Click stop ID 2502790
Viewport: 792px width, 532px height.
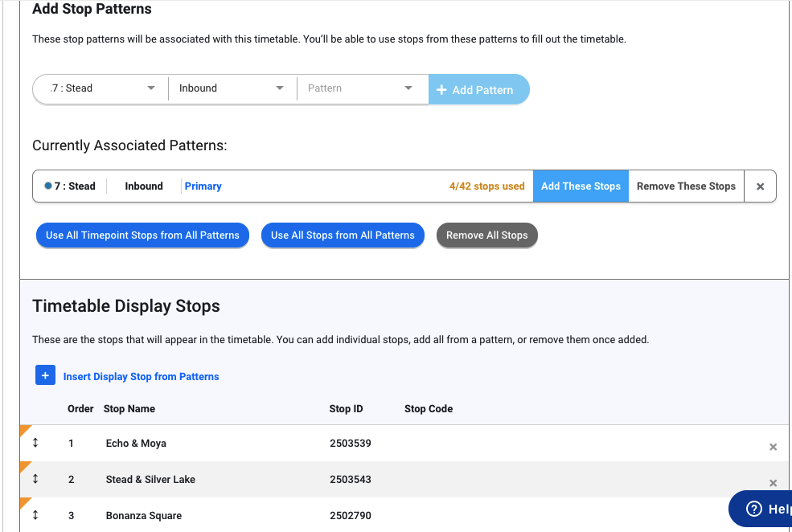351,516
